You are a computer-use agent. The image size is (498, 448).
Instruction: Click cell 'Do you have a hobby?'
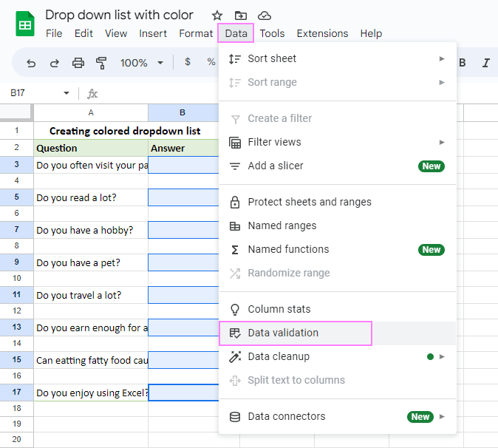[91, 230]
